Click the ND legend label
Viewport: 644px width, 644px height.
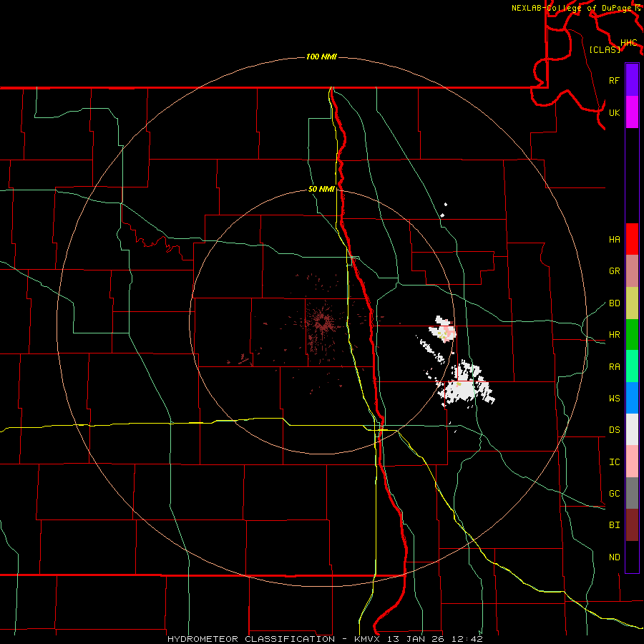(614, 557)
